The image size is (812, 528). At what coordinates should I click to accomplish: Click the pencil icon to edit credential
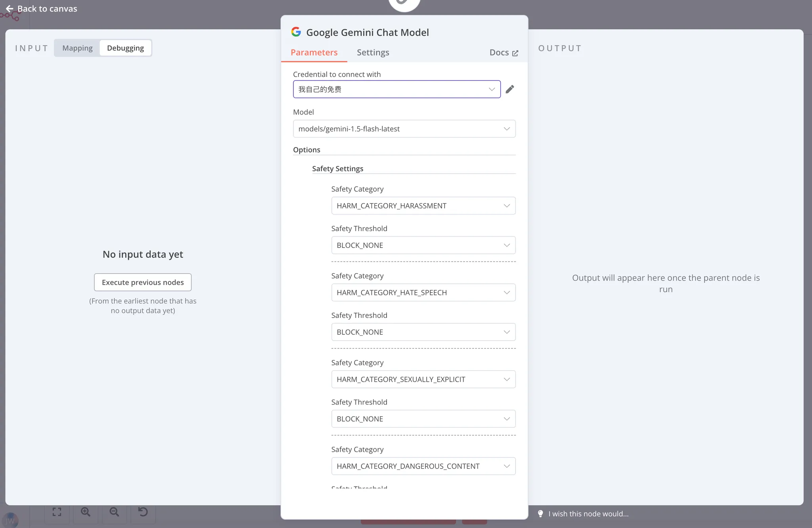pos(510,89)
